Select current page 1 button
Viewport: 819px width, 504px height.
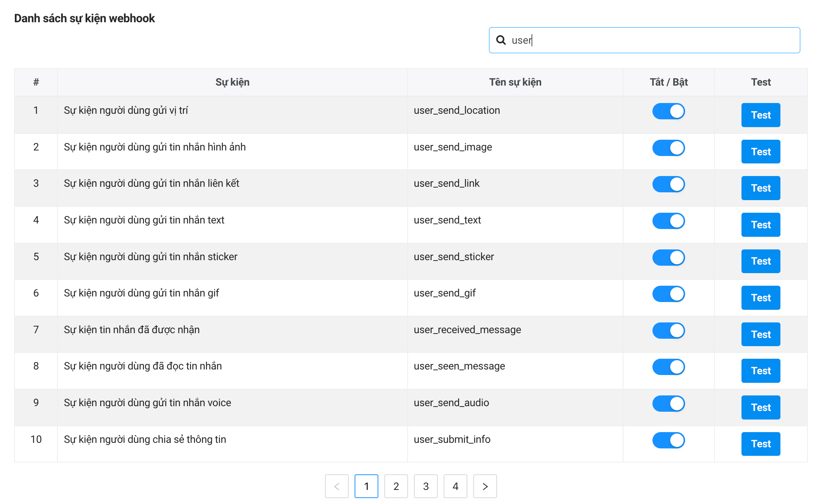click(x=366, y=486)
